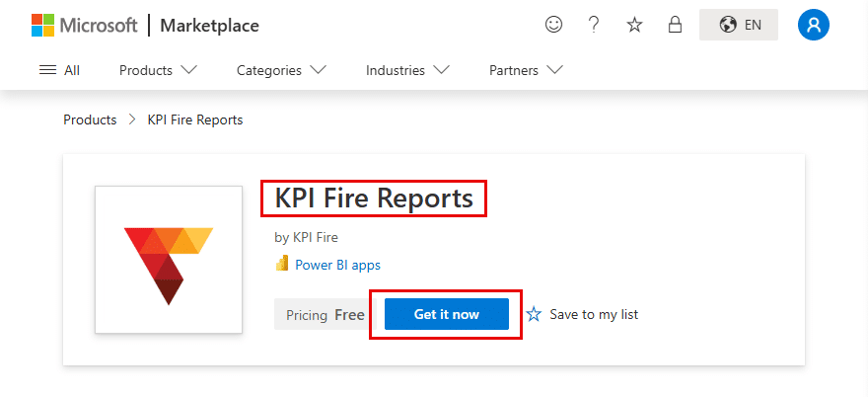Open the All hamburger menu

[60, 70]
